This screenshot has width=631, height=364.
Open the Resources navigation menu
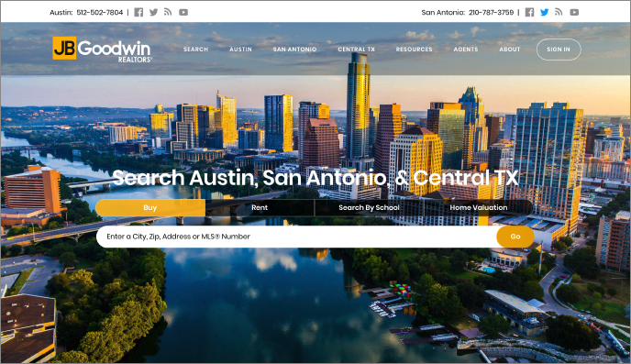tap(415, 50)
